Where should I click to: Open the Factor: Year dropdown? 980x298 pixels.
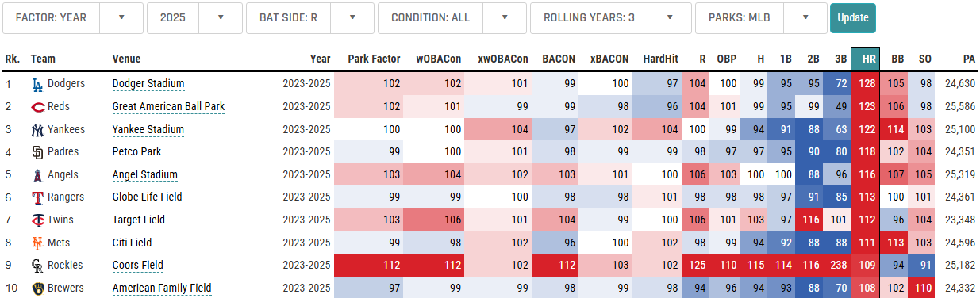[73, 17]
